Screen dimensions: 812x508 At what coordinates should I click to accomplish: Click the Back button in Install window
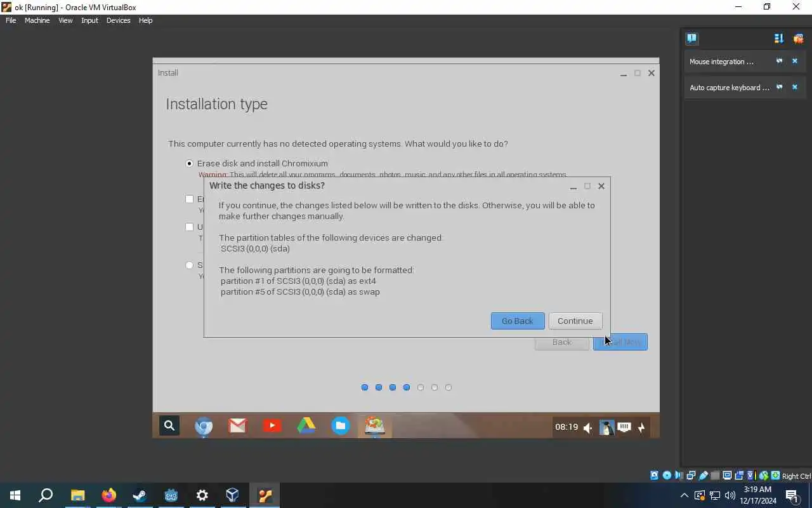tap(561, 342)
